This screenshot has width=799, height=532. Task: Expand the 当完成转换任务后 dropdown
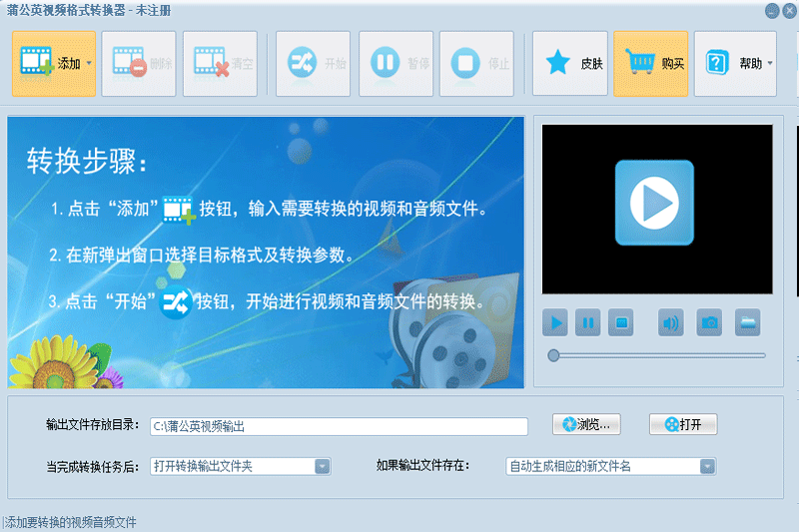pos(322,466)
